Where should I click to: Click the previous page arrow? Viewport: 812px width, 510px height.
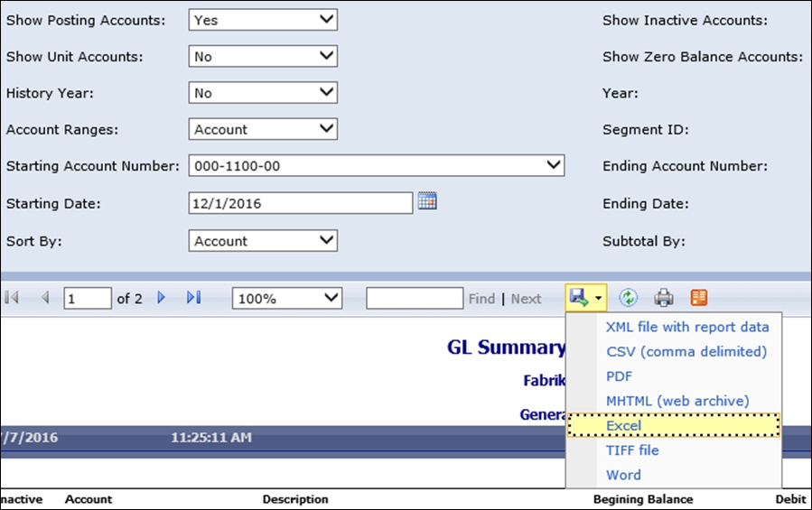click(x=44, y=298)
